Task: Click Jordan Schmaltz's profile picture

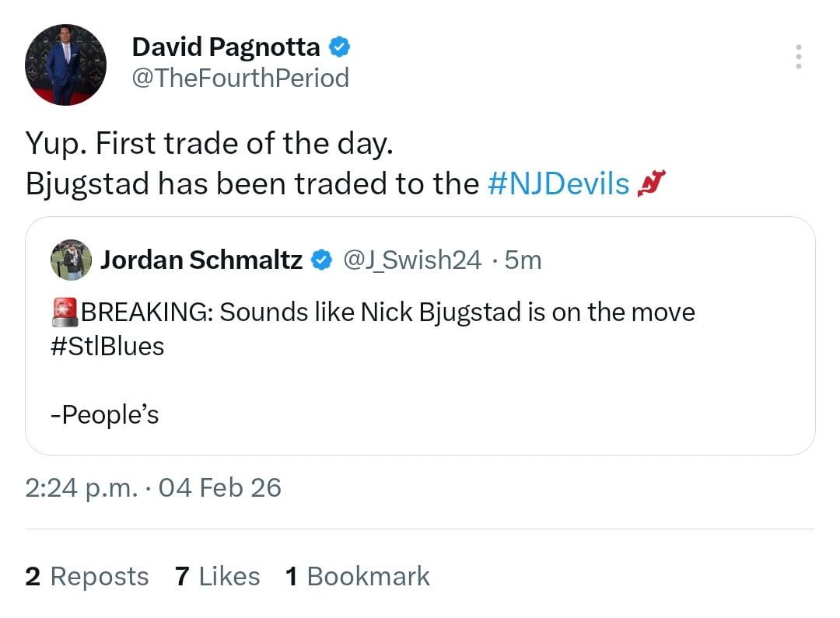Action: point(71,259)
